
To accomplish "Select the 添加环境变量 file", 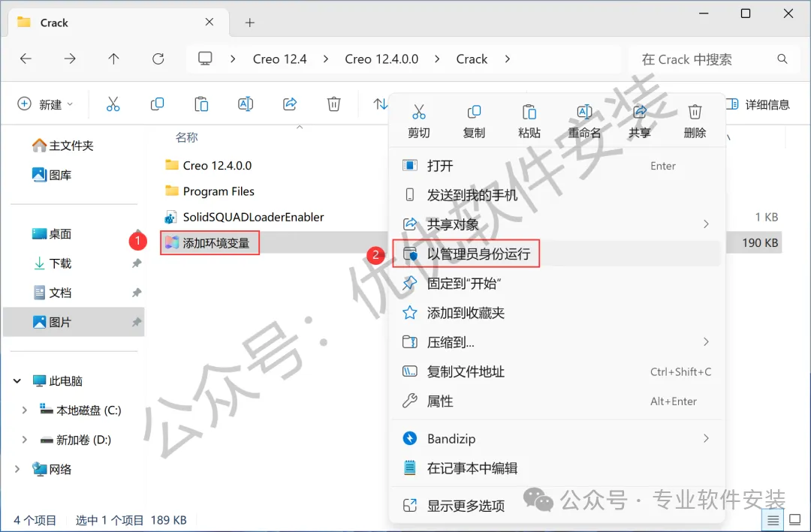I will (x=210, y=243).
